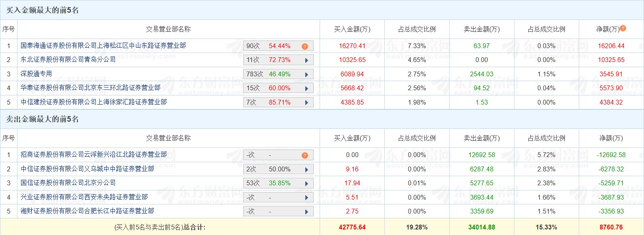Open 国泰海通证券上海松江区中山东路证券营业部 link
This screenshot has height=235, width=644.
(103, 46)
